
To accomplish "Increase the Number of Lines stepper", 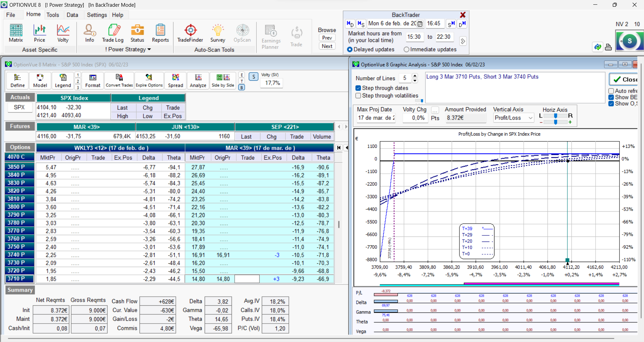I will coord(415,76).
